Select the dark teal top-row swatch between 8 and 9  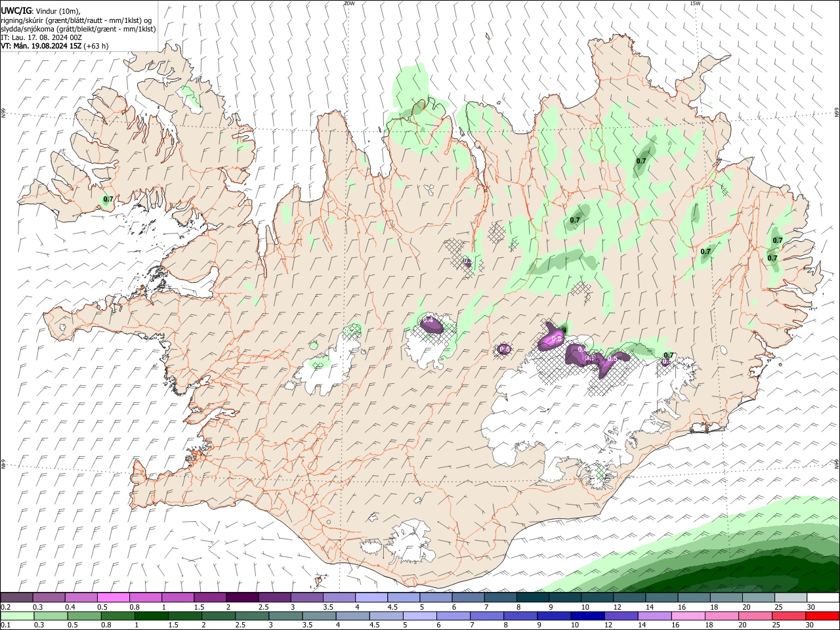click(x=533, y=597)
